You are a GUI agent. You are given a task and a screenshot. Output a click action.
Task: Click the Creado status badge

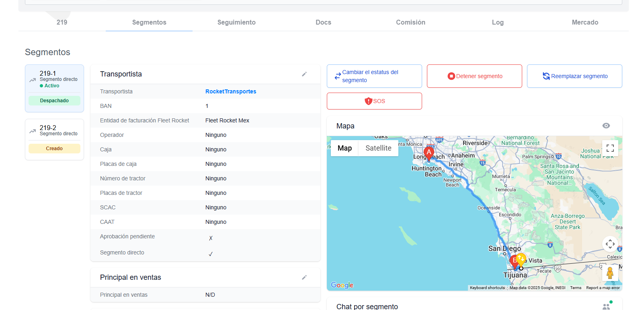(x=54, y=149)
